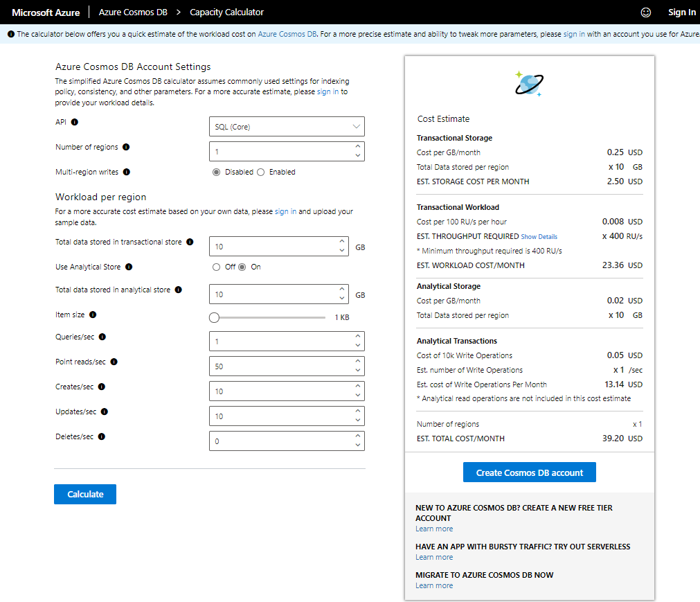Click Learn more under serverless promo

(x=434, y=558)
